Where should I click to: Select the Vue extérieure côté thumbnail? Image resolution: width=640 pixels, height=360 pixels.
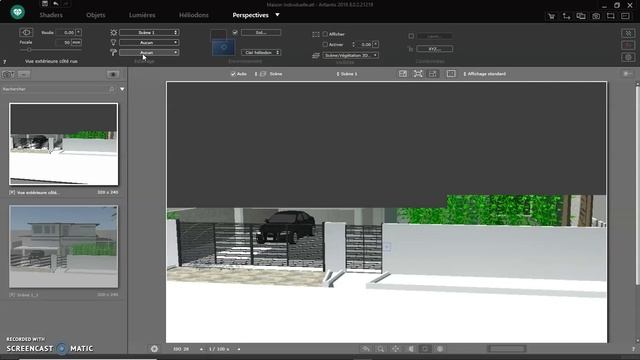pyautogui.click(x=64, y=144)
